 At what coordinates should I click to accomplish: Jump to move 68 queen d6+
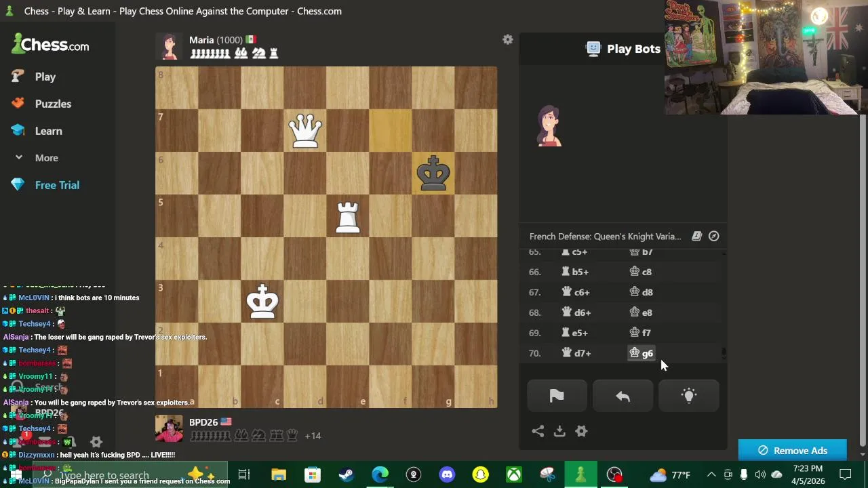pos(576,312)
